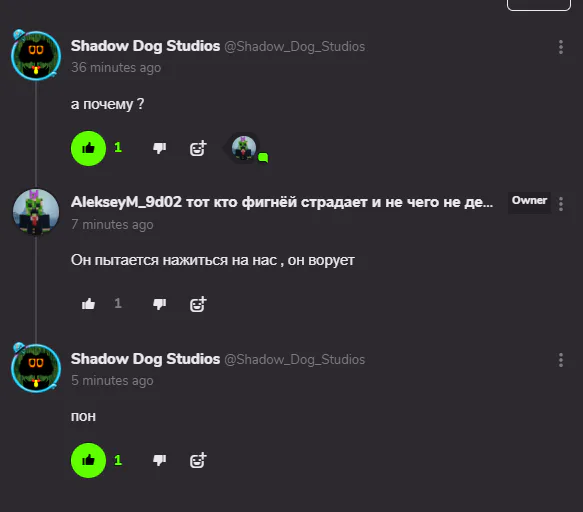Dislike the "пон" comment
This screenshot has width=583, height=512.
tap(160, 460)
